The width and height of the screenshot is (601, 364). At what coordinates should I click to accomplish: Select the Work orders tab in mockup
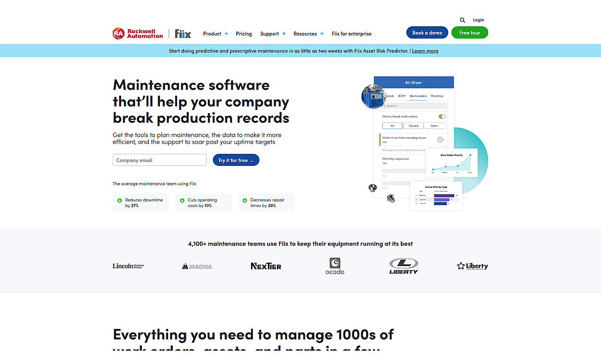pos(418,96)
